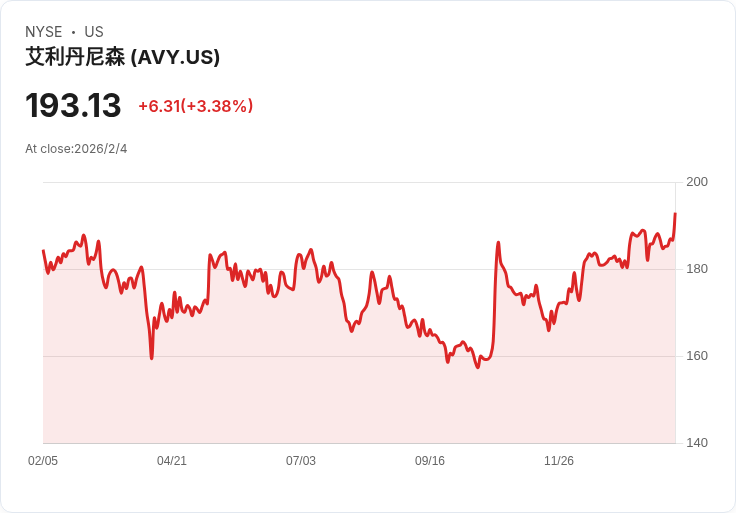736x513 pixels.
Task: Click the AVY.US stock title
Action: point(123,57)
